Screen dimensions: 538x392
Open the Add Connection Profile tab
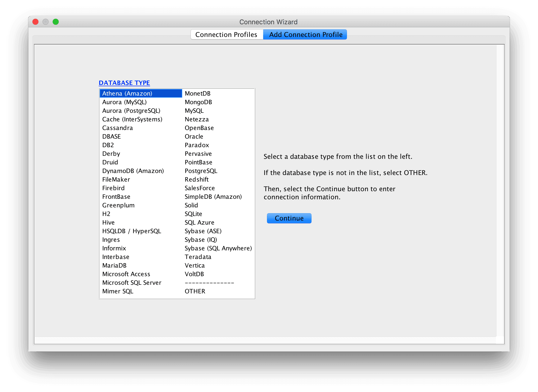(305, 34)
